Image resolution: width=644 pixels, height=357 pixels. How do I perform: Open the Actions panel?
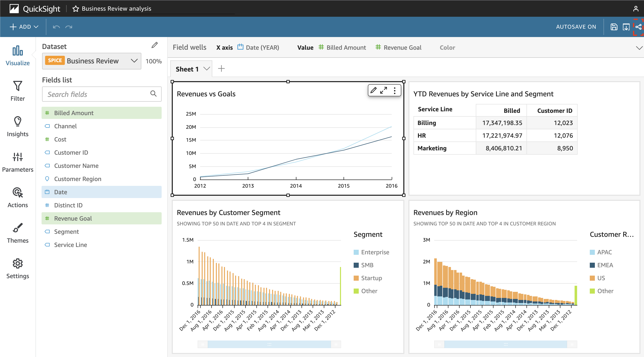point(18,198)
